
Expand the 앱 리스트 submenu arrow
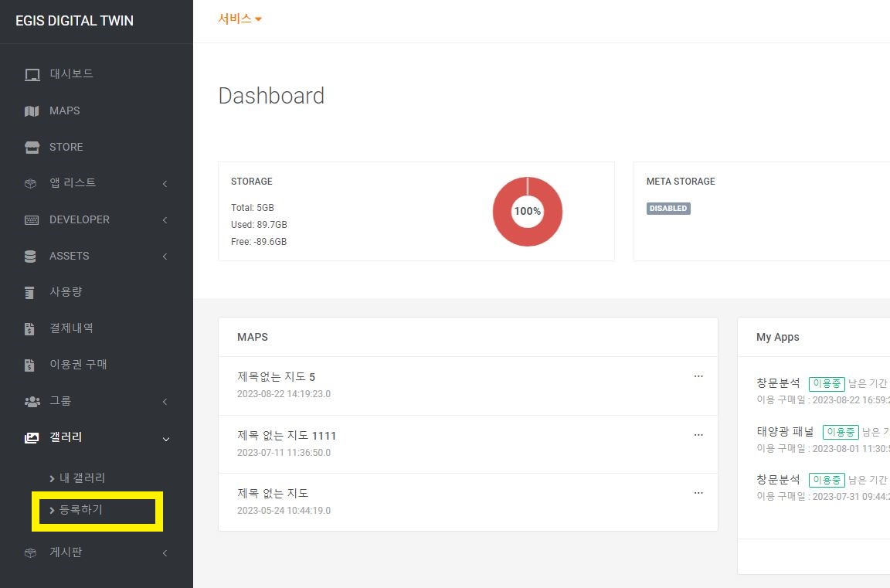(165, 184)
